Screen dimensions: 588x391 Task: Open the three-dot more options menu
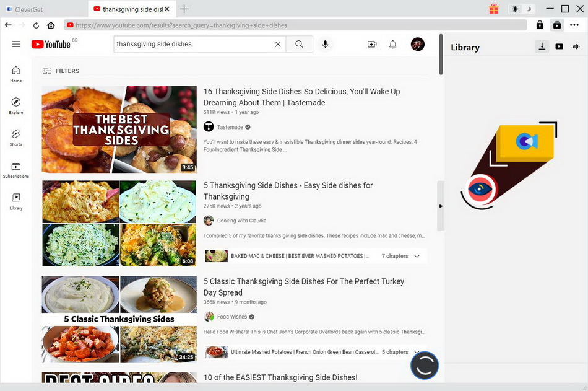pyautogui.click(x=574, y=25)
